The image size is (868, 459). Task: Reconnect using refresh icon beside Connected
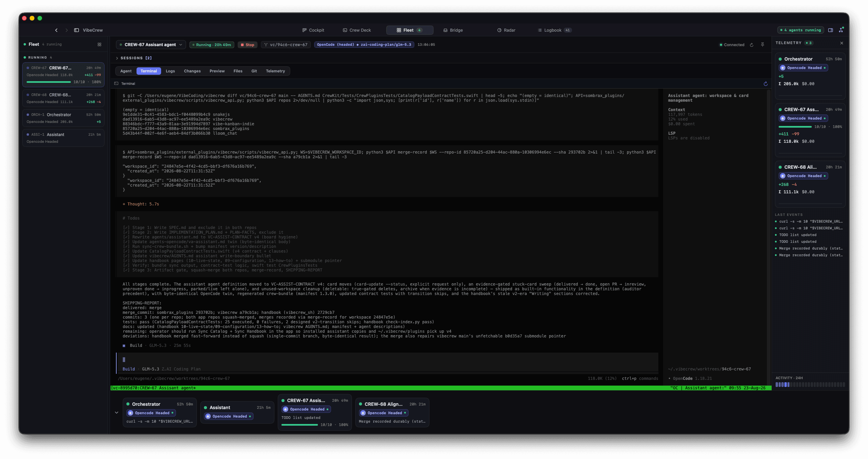[751, 45]
